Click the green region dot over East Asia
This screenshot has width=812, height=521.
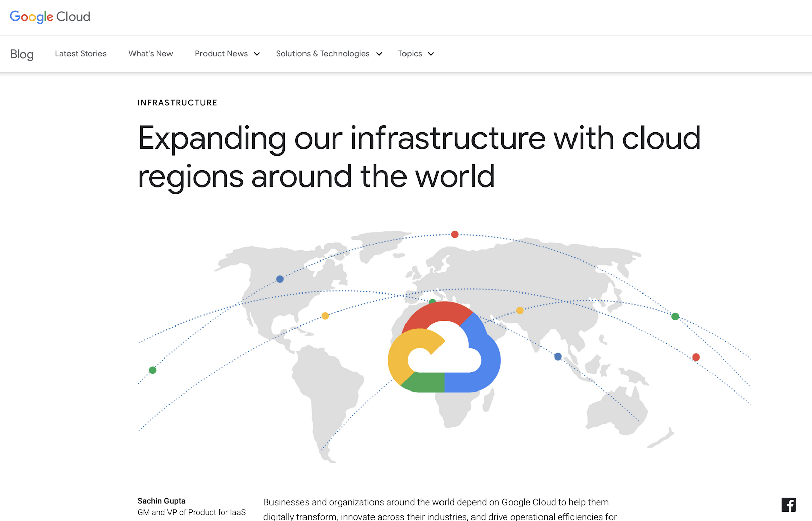675,316
